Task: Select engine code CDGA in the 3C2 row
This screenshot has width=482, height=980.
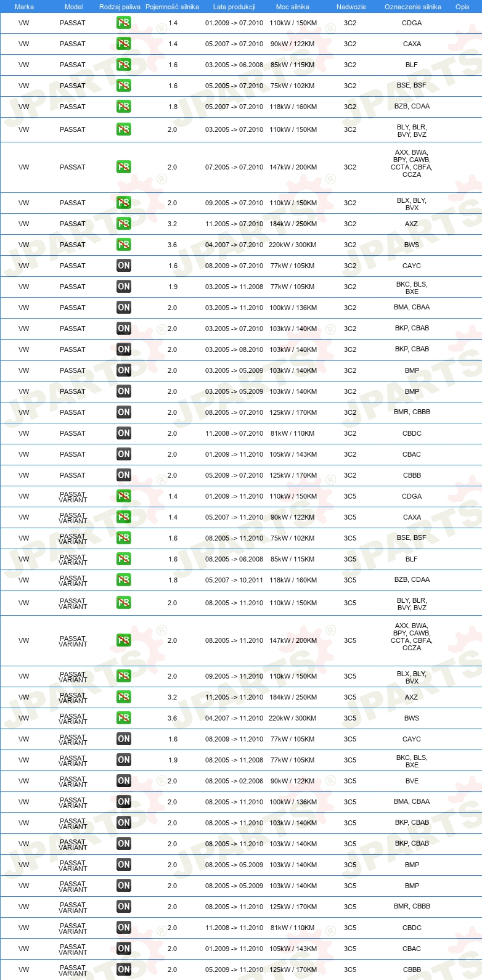Action: 412,23
